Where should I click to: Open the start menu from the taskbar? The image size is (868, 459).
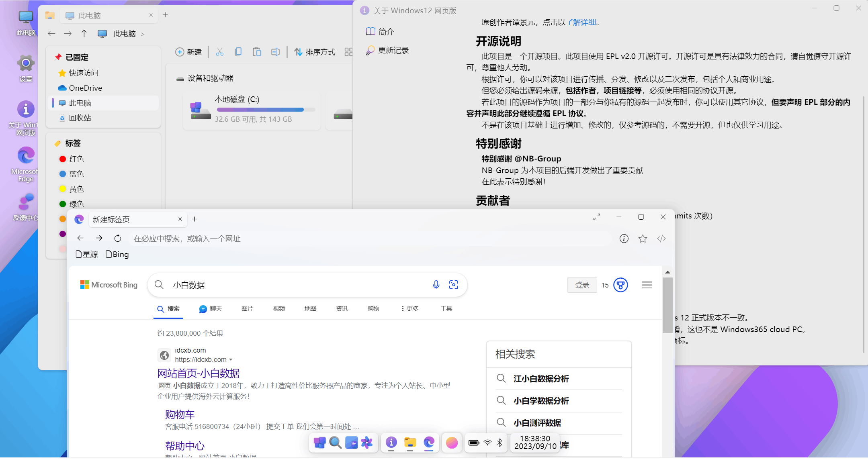(x=320, y=443)
